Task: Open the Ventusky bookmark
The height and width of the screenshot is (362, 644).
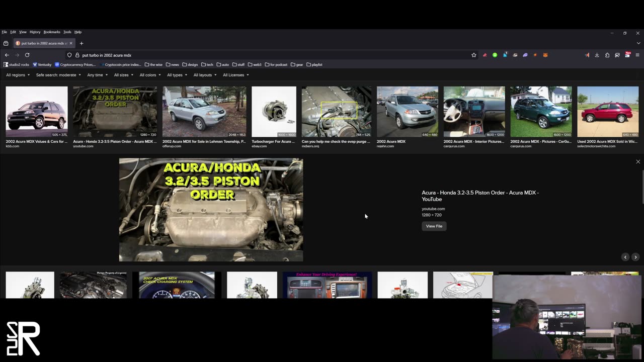Action: pyautogui.click(x=42, y=64)
